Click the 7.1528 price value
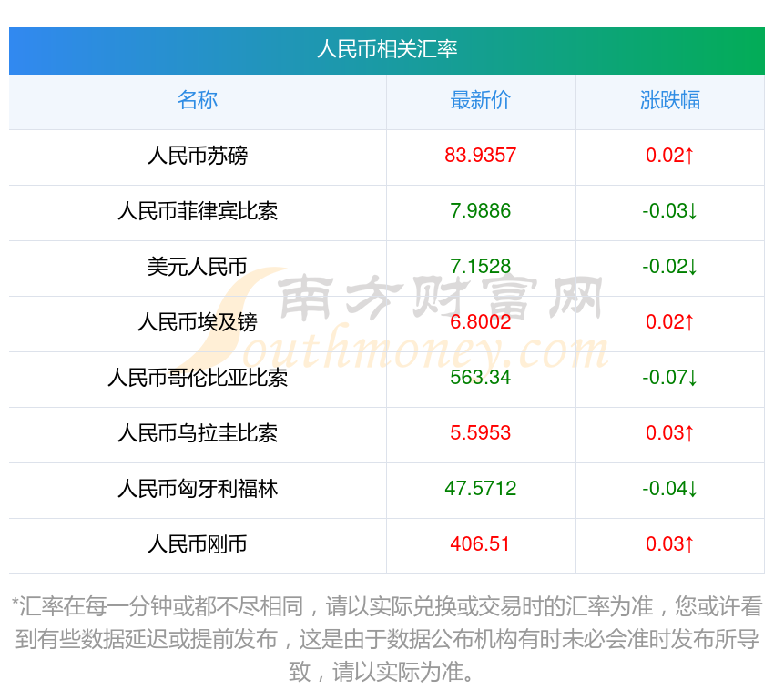This screenshot has height=700, width=774. [x=481, y=267]
